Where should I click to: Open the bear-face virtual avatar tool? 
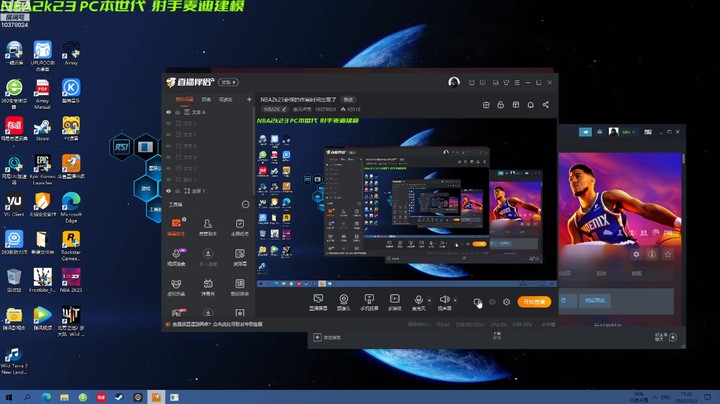(x=176, y=287)
